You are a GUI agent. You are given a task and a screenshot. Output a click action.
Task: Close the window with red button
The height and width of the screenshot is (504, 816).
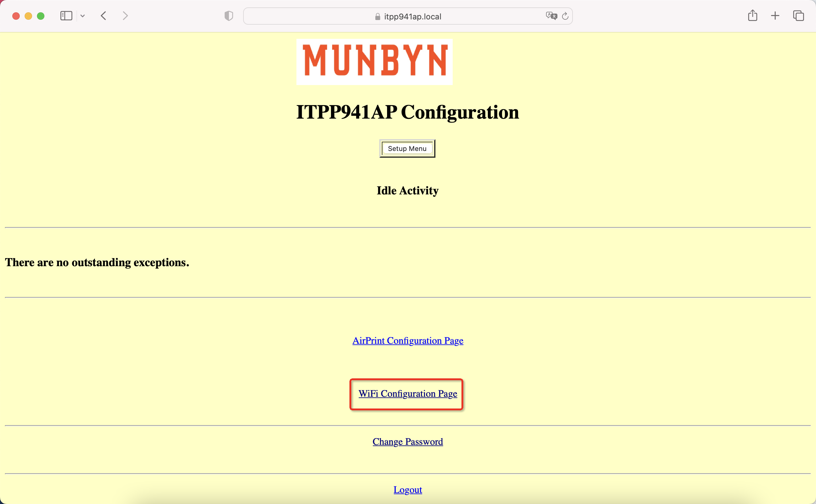point(16,16)
